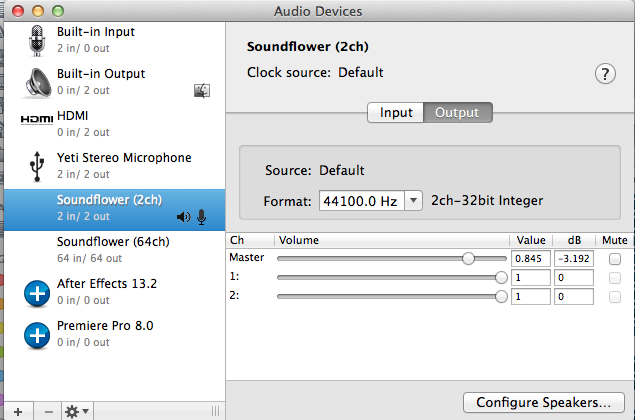Toggle the channel 2 mute checkbox
This screenshot has height=420, width=635.
click(x=615, y=297)
